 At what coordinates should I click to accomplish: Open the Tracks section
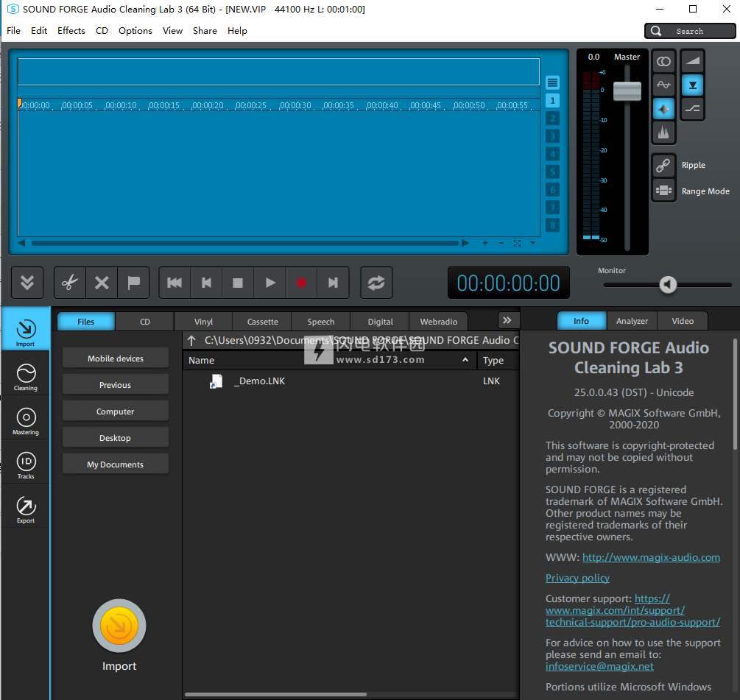pos(26,465)
